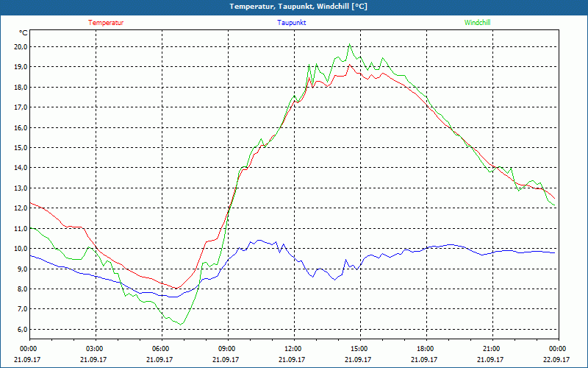Click the 9,0 y-axis value
588x368 pixels.
22,269
